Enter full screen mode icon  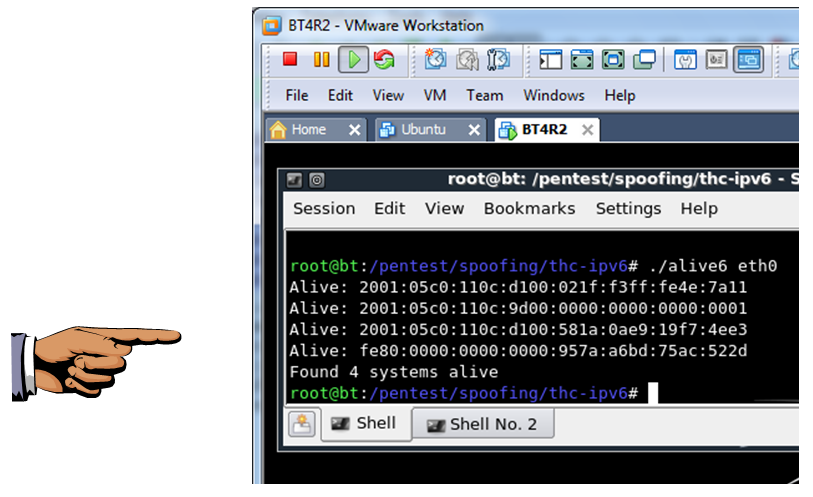tap(582, 60)
